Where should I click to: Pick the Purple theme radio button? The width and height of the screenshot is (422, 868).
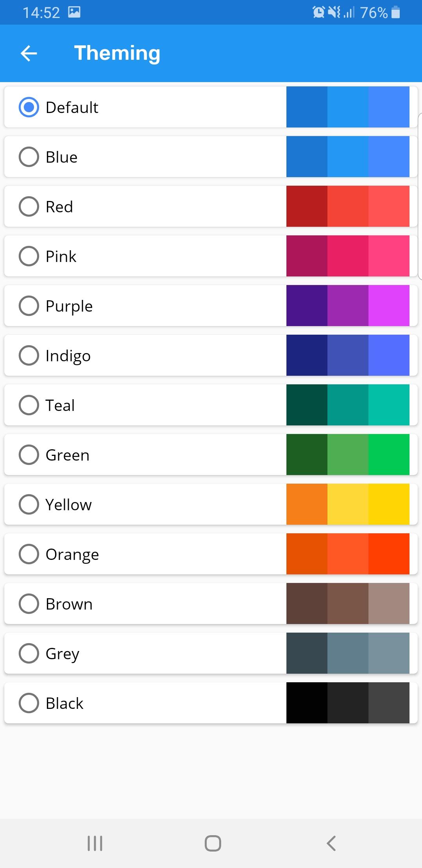click(x=29, y=306)
